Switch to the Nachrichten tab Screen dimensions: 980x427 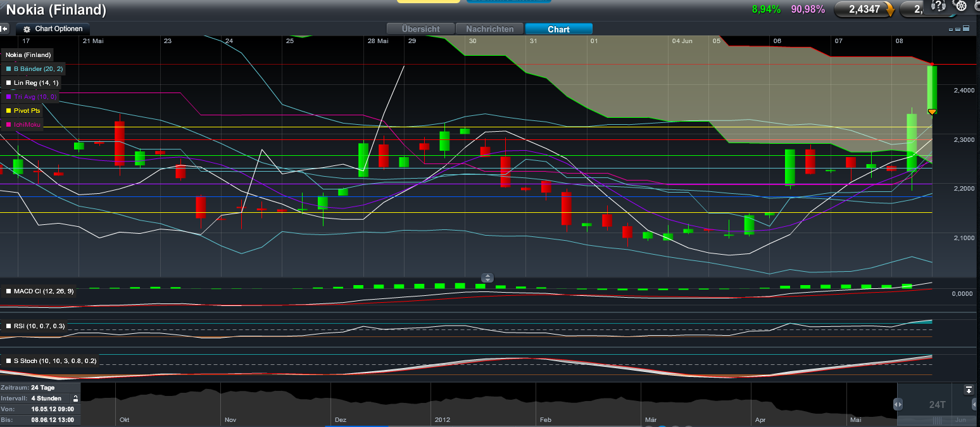pyautogui.click(x=489, y=29)
